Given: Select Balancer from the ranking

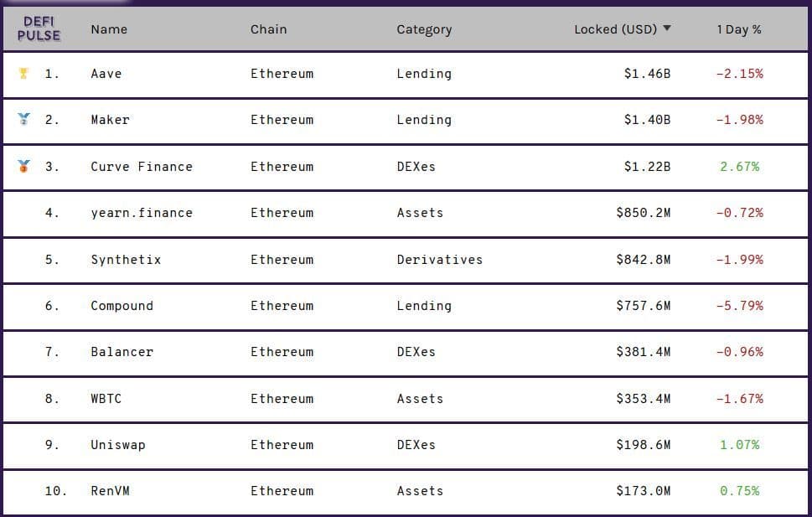Looking at the screenshot, I should click(122, 352).
